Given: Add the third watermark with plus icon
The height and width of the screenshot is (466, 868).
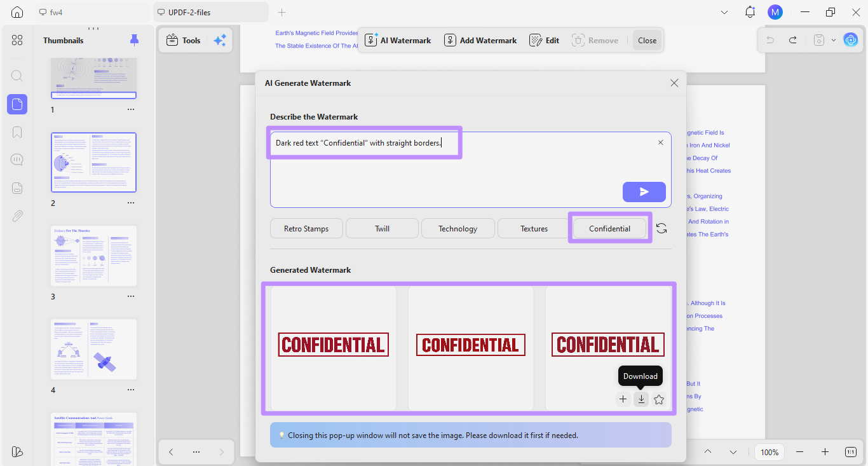Looking at the screenshot, I should tap(623, 399).
